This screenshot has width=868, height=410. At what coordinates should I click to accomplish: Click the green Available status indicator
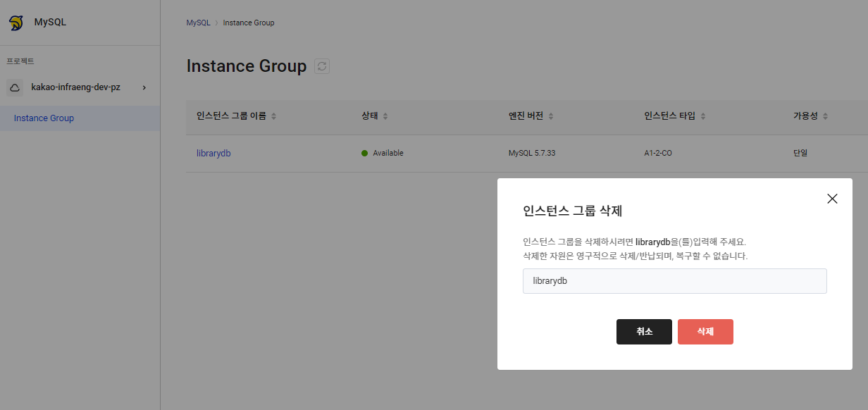coord(364,154)
